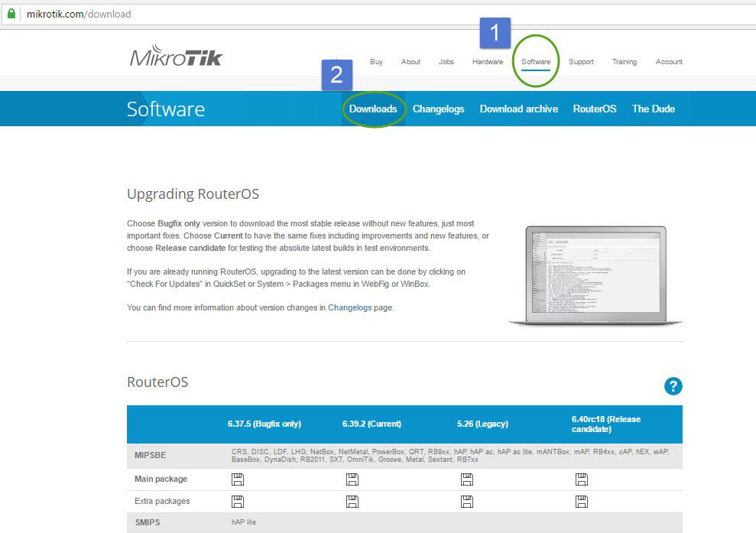
Task: Switch to the Changelogs tab
Action: [x=438, y=109]
